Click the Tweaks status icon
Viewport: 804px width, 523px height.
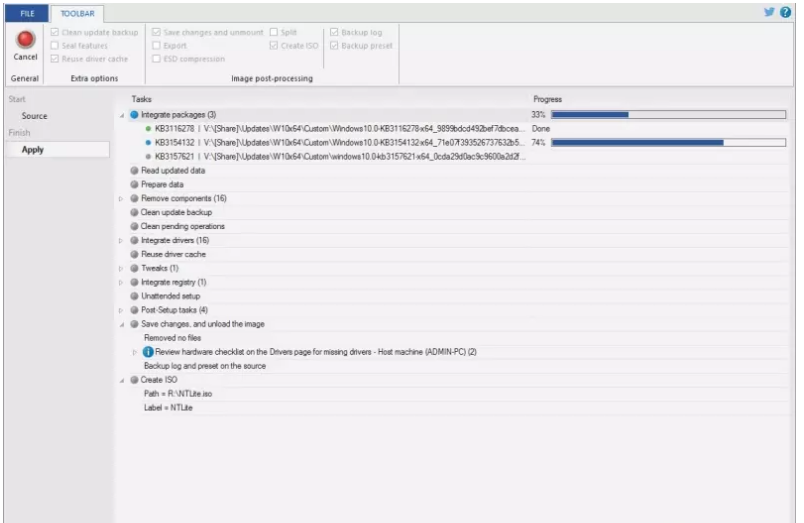(x=134, y=268)
